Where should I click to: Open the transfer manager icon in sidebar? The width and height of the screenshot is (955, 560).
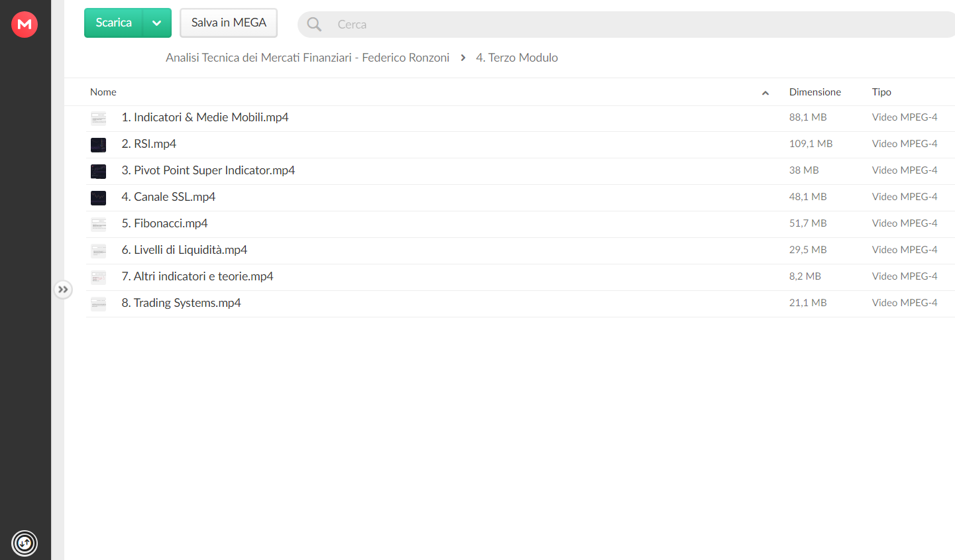click(x=25, y=543)
